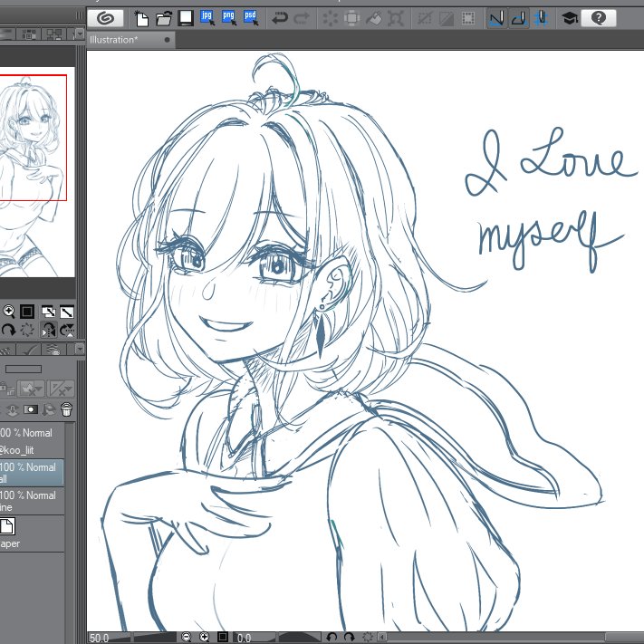Export the image as psd

(251, 18)
